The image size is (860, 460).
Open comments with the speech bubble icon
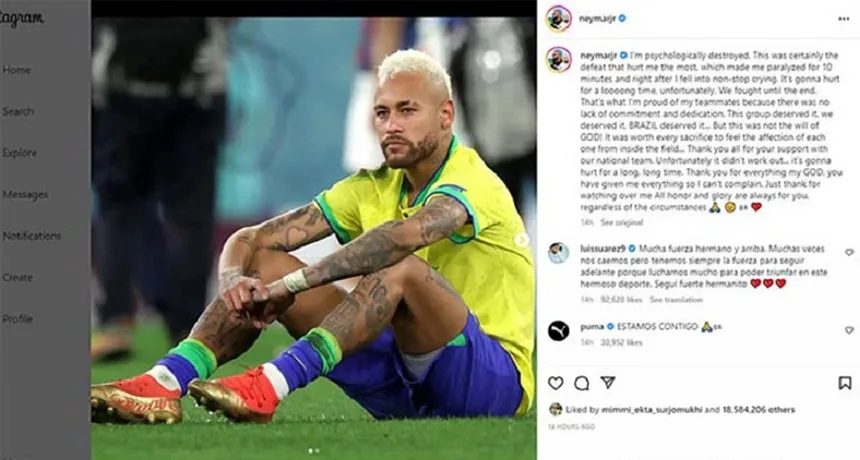tap(581, 383)
